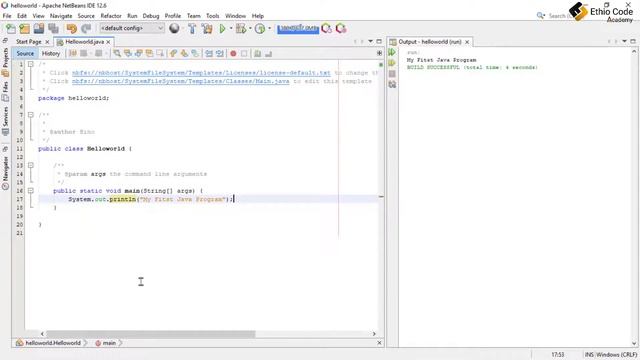The width and height of the screenshot is (640, 360).
Task: Switch to Source view
Action: pyautogui.click(x=25, y=53)
